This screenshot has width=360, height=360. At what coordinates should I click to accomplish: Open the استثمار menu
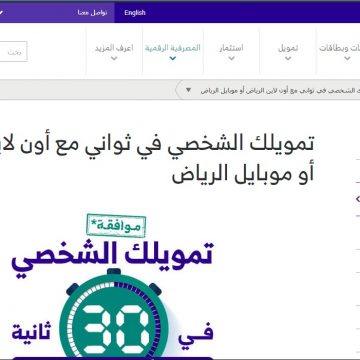coord(231,48)
